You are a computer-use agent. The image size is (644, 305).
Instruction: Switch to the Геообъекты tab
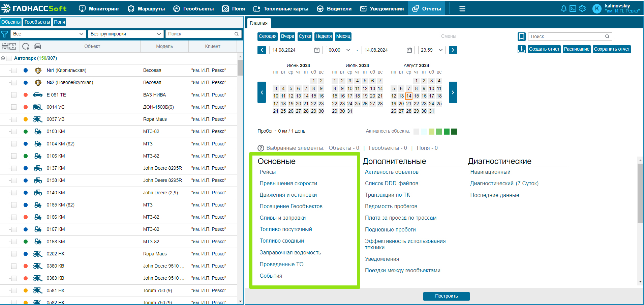(37, 22)
